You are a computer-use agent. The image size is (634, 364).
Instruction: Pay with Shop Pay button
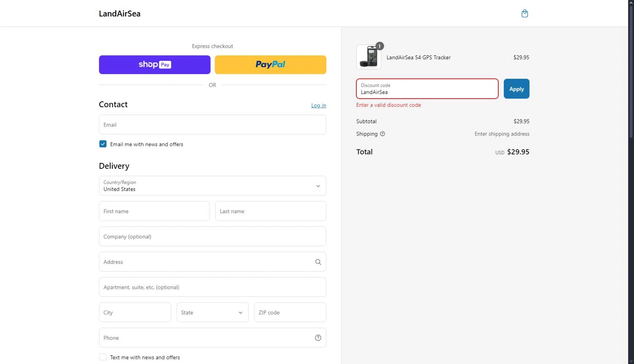[155, 65]
